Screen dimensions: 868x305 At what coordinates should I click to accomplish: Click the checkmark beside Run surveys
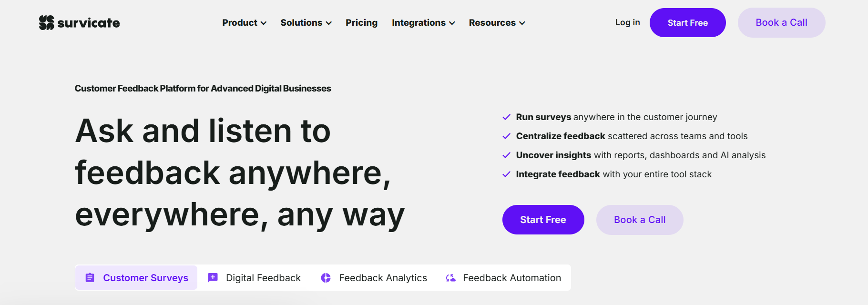(507, 117)
